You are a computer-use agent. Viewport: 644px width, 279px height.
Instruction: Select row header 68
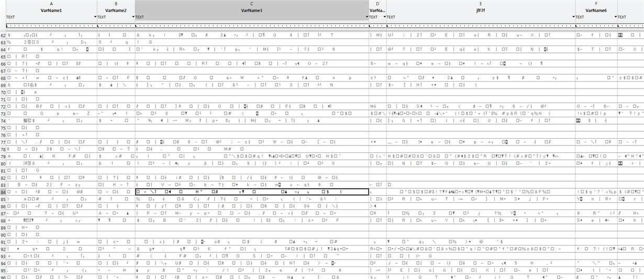[x=3, y=77]
